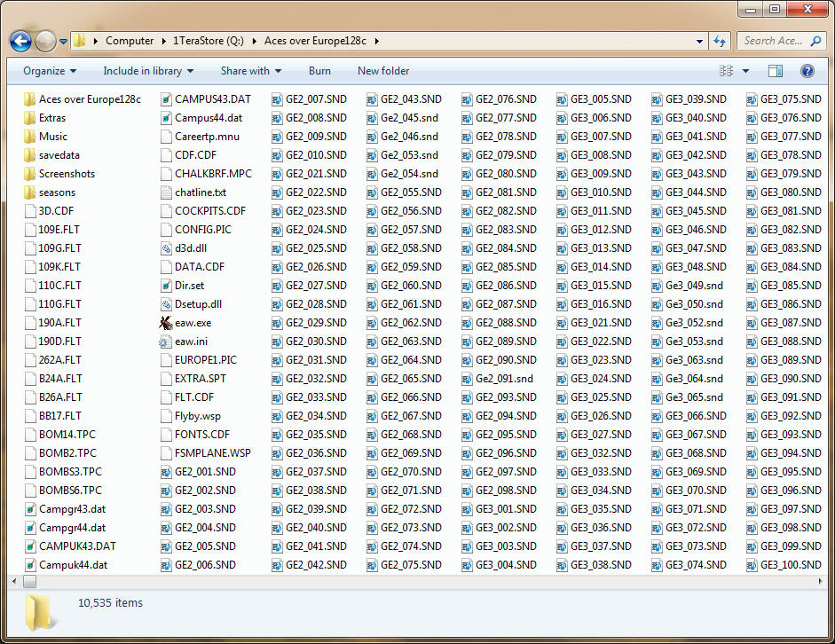
Task: Select the GE3_039.SND sound file icon
Action: coord(656,99)
